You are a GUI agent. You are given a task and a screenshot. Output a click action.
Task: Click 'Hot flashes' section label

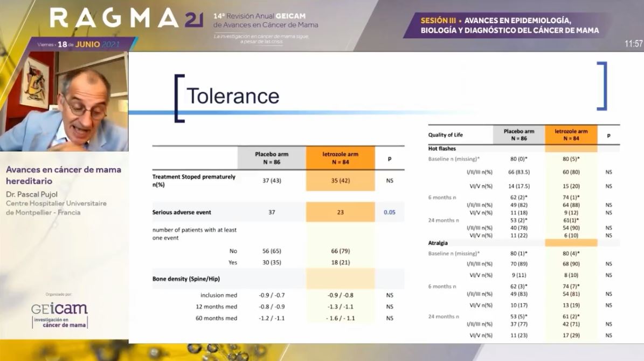coord(442,148)
